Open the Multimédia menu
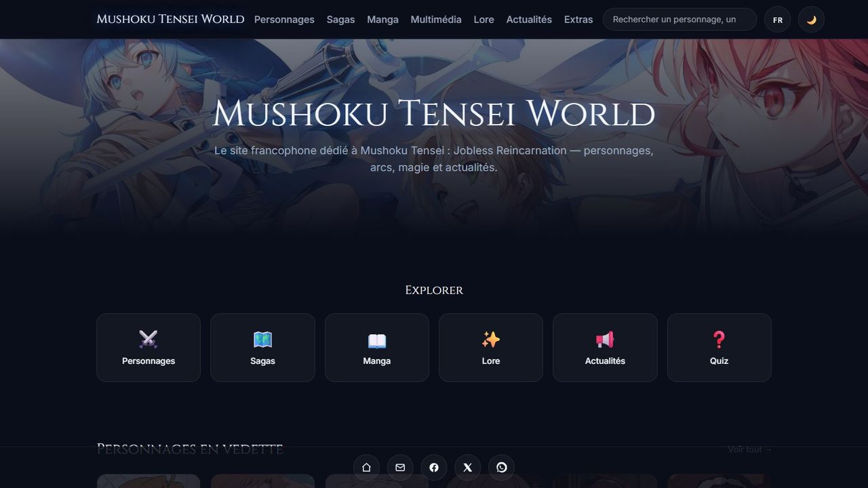 click(x=436, y=20)
